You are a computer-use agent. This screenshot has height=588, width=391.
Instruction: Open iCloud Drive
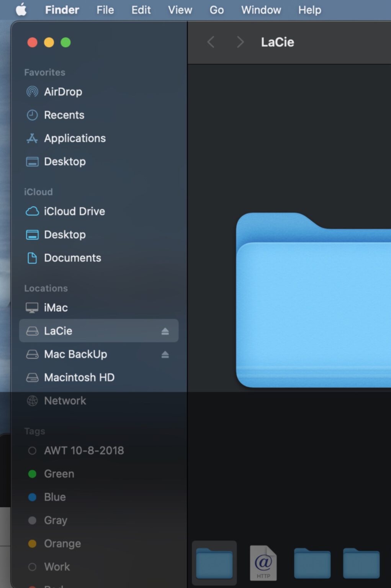(x=74, y=211)
